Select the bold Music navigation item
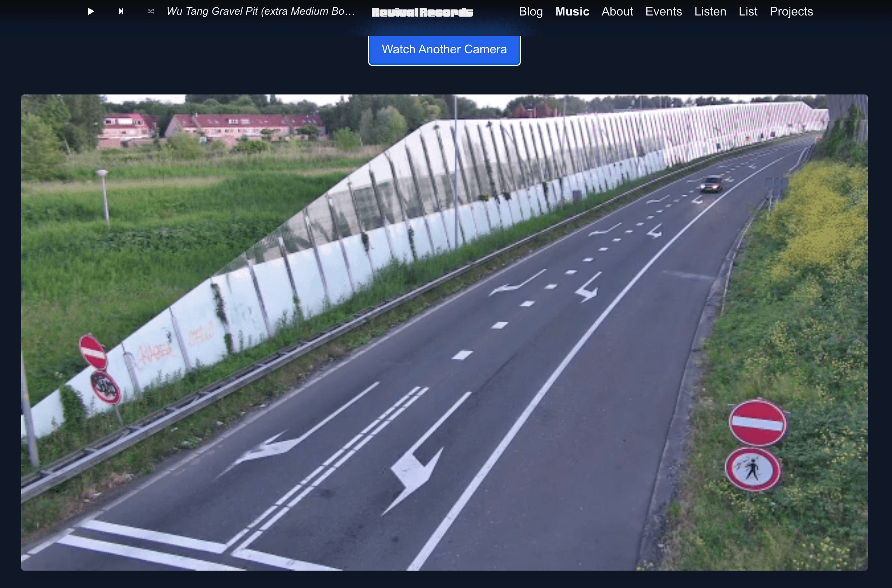This screenshot has height=588, width=892. (572, 11)
